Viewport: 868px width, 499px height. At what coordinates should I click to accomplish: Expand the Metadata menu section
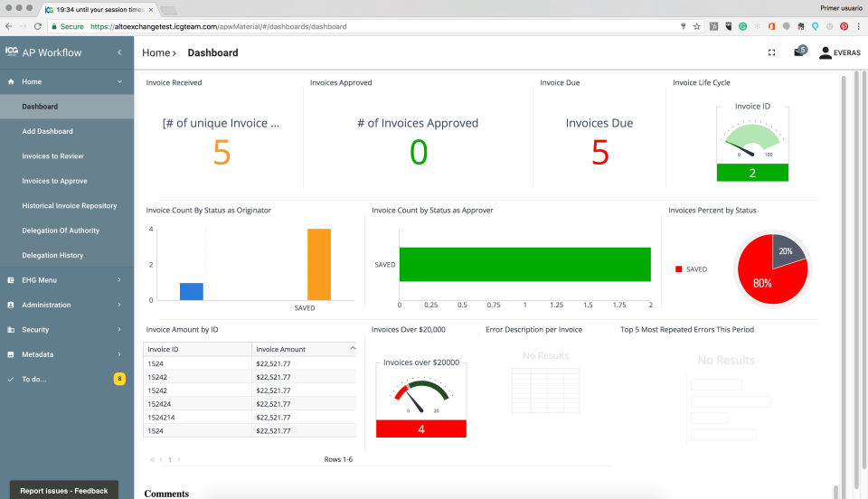(63, 354)
